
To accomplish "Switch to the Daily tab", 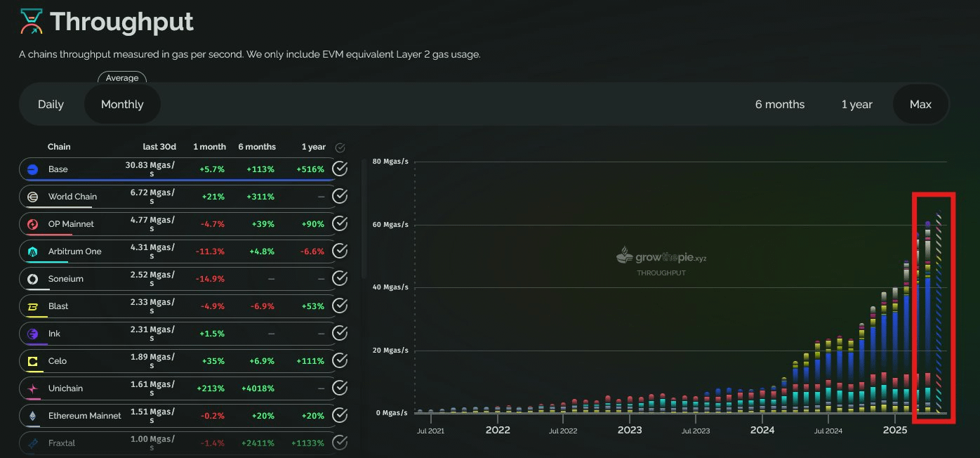I will (x=51, y=105).
